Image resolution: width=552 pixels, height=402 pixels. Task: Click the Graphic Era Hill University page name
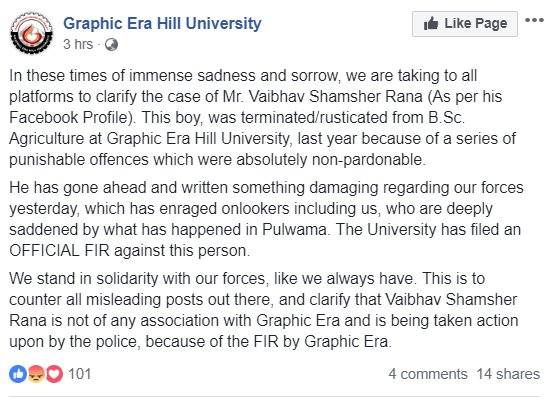[162, 24]
